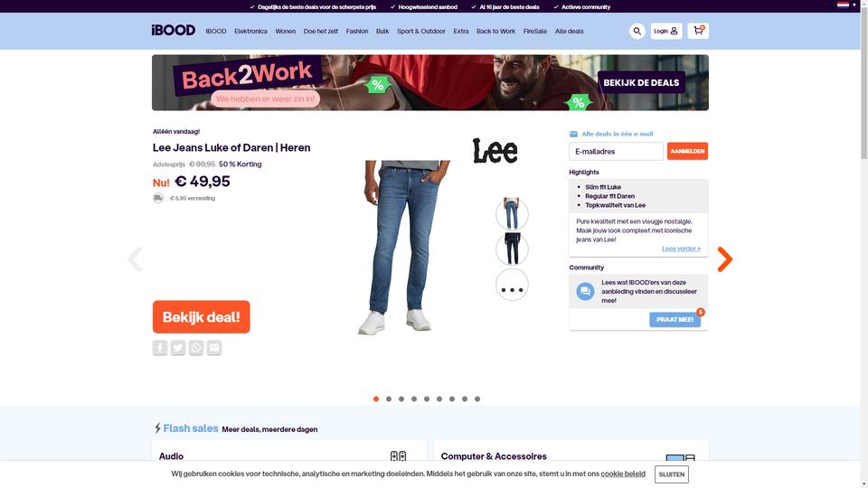Click the AANMELDEN newsletter button
This screenshot has height=488, width=868.
point(687,151)
